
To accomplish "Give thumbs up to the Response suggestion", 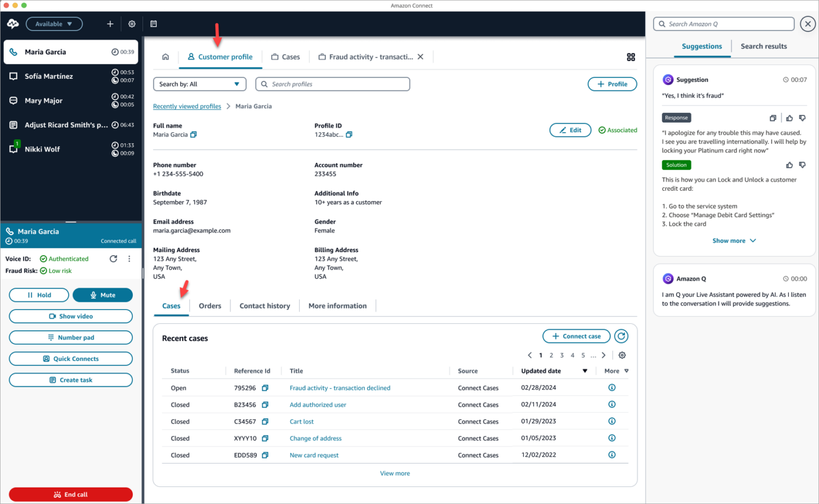I will [x=789, y=118].
